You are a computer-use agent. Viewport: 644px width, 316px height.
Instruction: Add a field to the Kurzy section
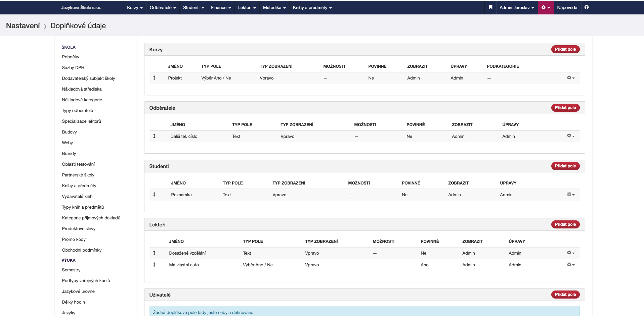tap(565, 49)
